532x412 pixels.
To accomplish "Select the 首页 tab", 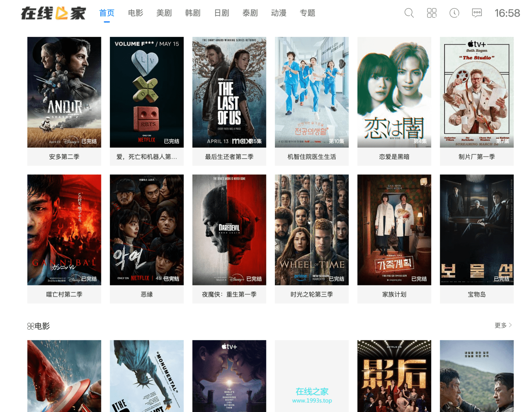I will click(107, 13).
